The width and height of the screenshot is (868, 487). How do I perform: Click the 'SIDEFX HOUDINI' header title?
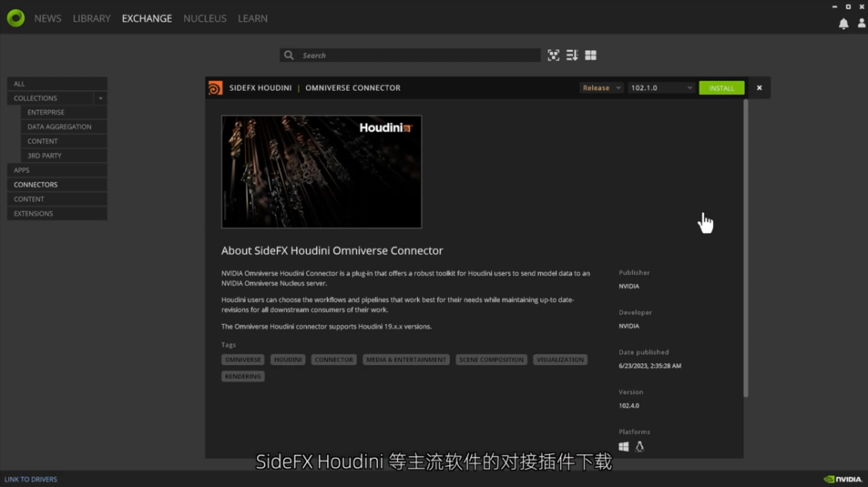tap(260, 88)
